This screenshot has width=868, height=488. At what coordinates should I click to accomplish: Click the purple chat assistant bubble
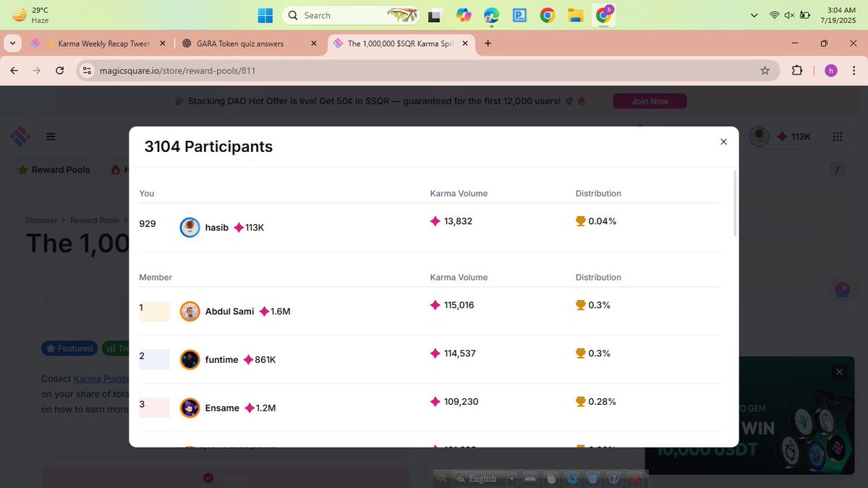pos(842,291)
